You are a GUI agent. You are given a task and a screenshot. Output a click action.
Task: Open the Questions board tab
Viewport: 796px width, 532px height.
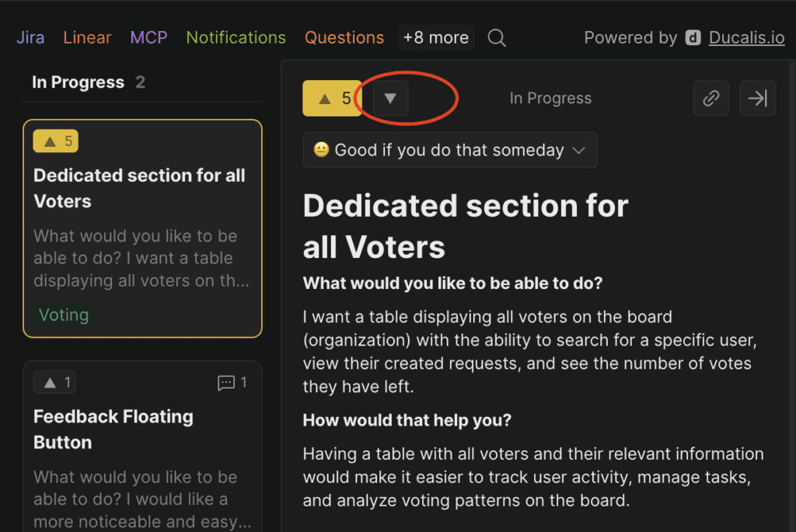(x=344, y=37)
